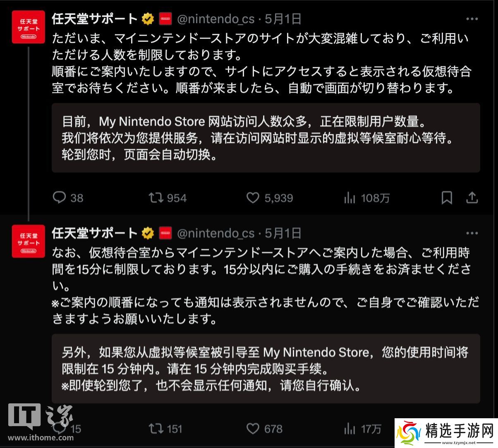Viewport: 498px width, 448px height.
Task: Select the Chinese translation box of first tweet
Action: 266,138
